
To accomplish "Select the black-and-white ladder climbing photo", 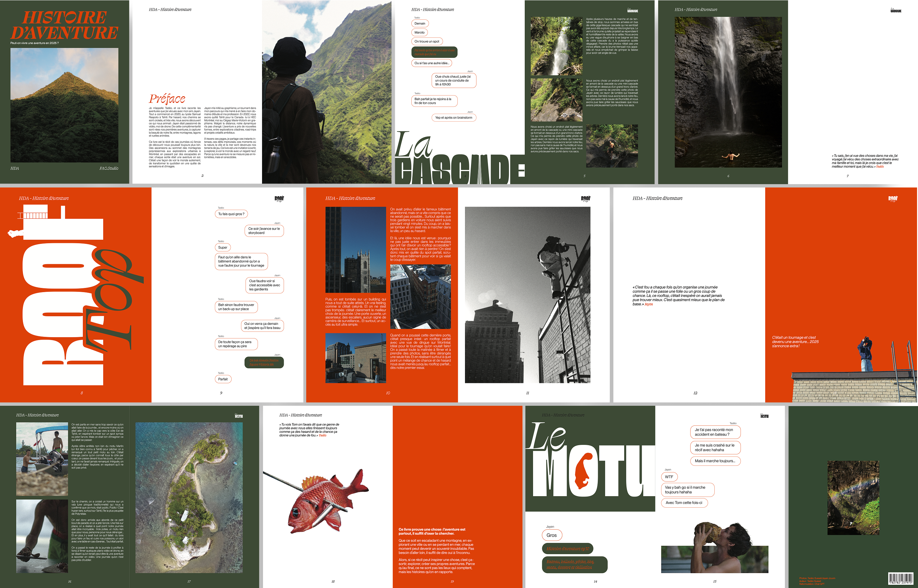I will 527,295.
